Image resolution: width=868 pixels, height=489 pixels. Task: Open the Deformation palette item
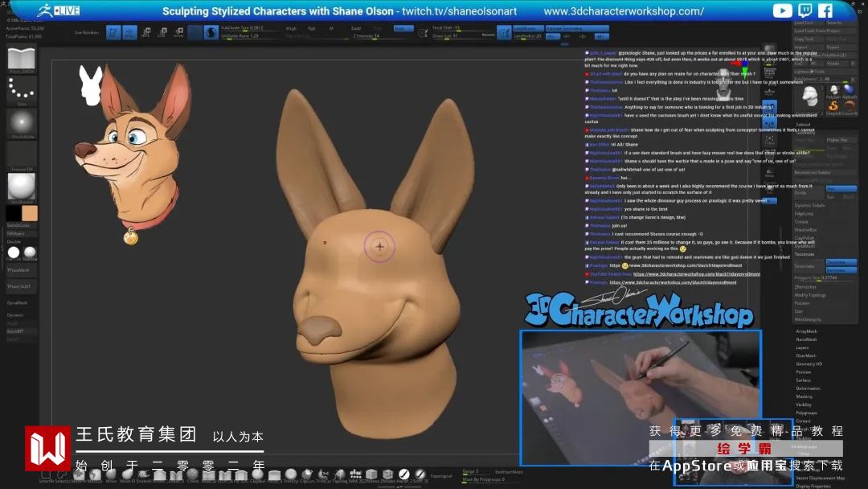click(x=808, y=388)
